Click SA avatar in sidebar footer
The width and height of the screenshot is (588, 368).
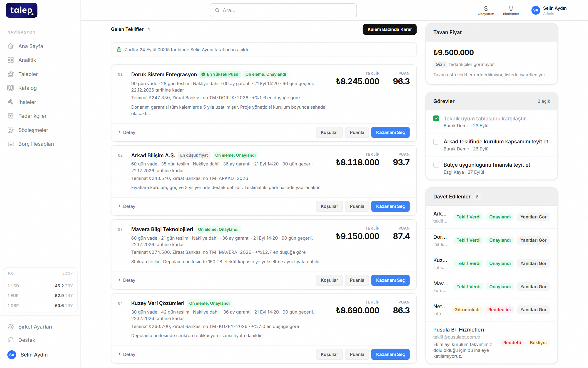pyautogui.click(x=12, y=355)
